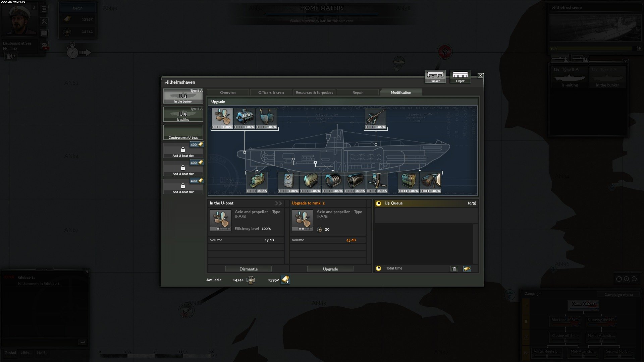The width and height of the screenshot is (644, 362).
Task: Click the propeller thumbnail under In the U-boat
Action: pyautogui.click(x=221, y=220)
